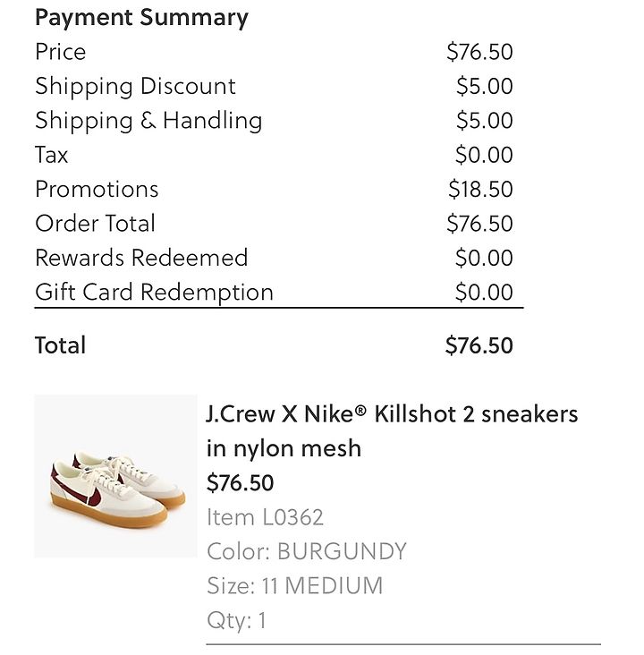Open J.Crew X Nike Killshot 2 sneakers title

(x=392, y=431)
